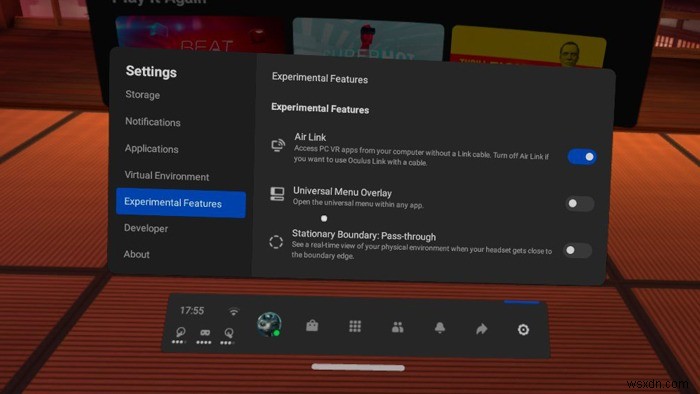Click the Wi-Fi status icon
Image resolution: width=700 pixels, height=394 pixels.
[233, 311]
